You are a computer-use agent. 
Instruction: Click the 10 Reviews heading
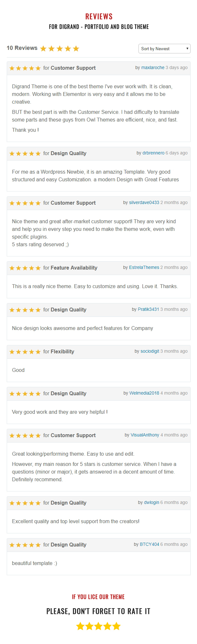pyautogui.click(x=22, y=48)
